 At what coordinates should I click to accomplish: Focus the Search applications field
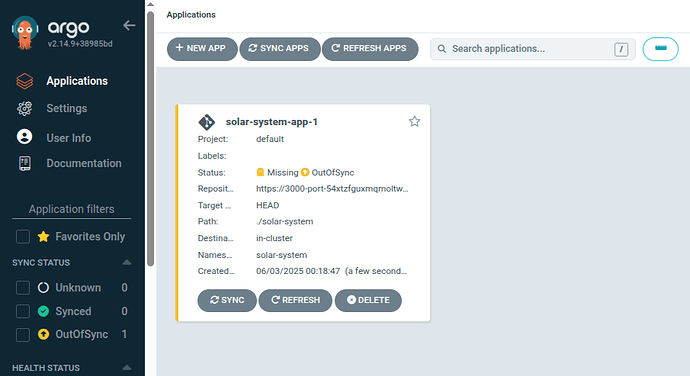click(x=532, y=49)
